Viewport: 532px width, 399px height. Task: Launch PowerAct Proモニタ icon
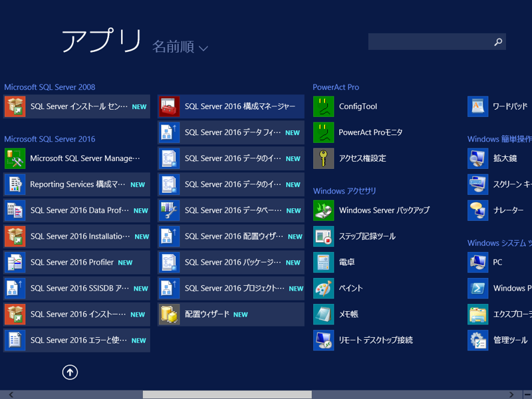pyautogui.click(x=324, y=132)
